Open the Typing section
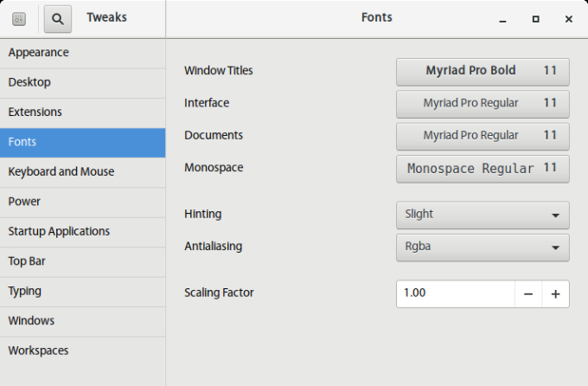 point(82,292)
